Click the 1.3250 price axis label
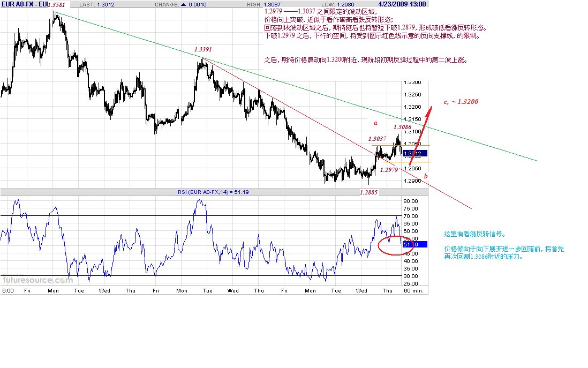Viewport: 588px width, 368px height. [412, 94]
